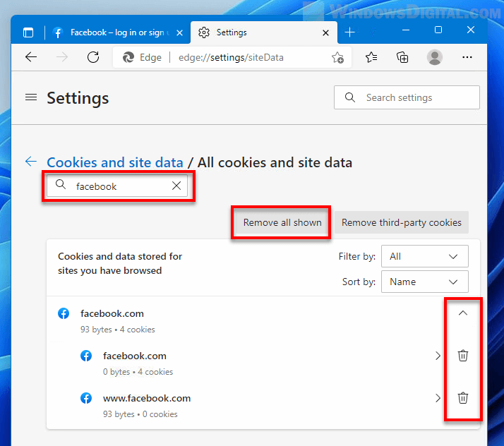The image size is (504, 446).
Task: Click the blue back arrow beside Cookies
Action: pos(31,162)
